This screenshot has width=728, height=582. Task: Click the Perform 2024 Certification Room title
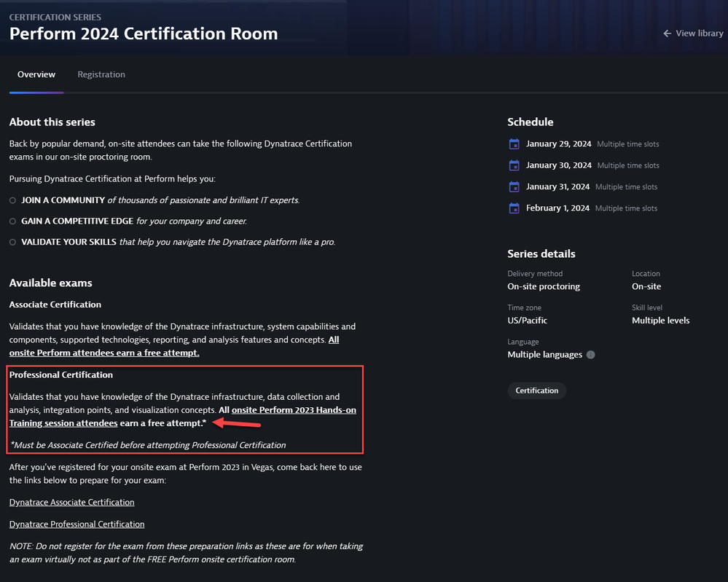(x=144, y=34)
